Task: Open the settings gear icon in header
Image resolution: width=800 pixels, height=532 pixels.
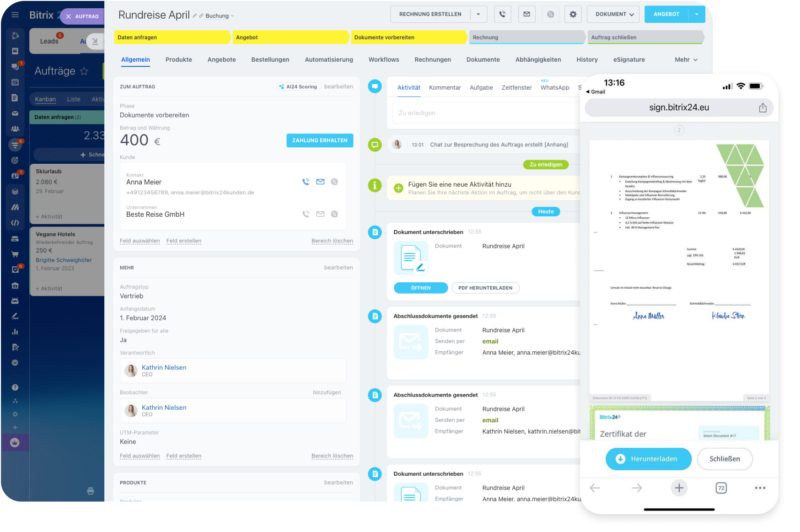Action: pyautogui.click(x=573, y=14)
